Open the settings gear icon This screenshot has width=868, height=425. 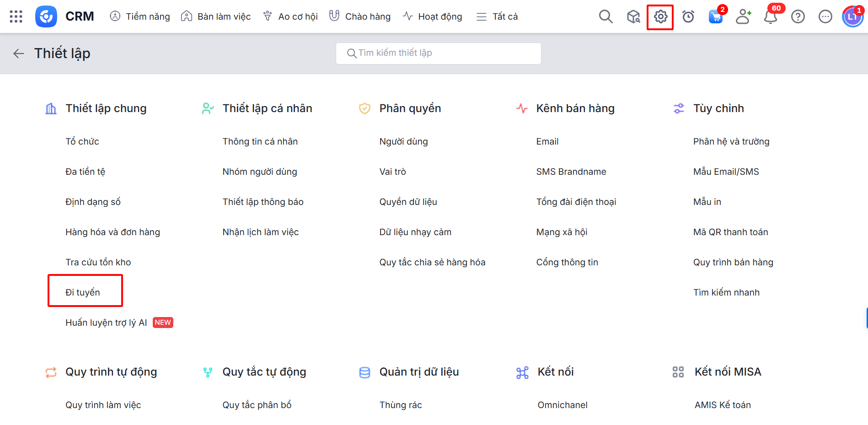tap(660, 17)
